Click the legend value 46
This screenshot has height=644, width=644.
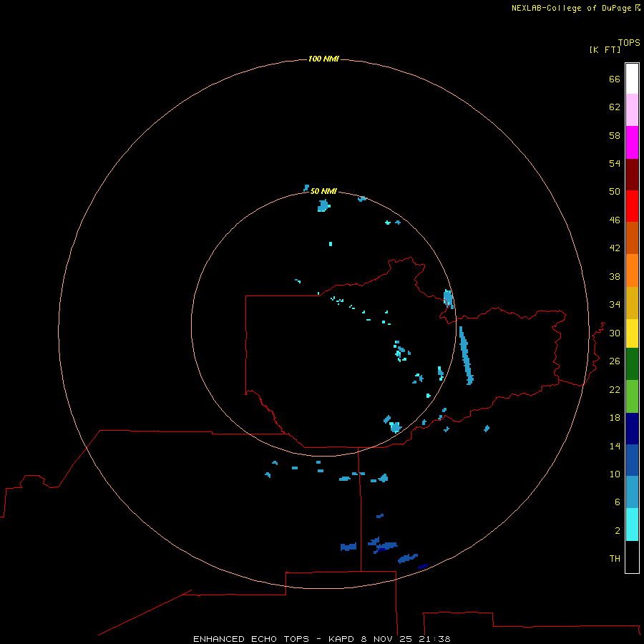tap(615, 220)
